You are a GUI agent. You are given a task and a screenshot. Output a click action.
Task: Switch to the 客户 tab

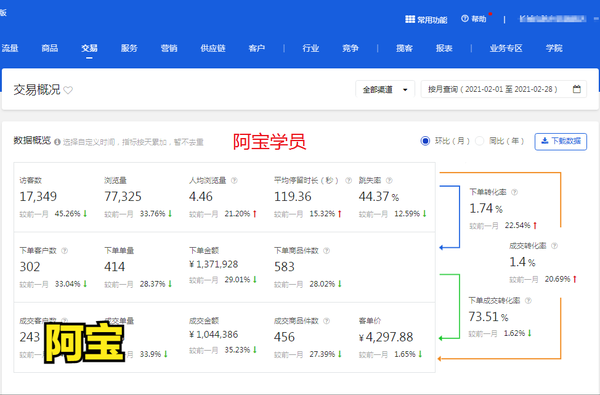pos(256,48)
